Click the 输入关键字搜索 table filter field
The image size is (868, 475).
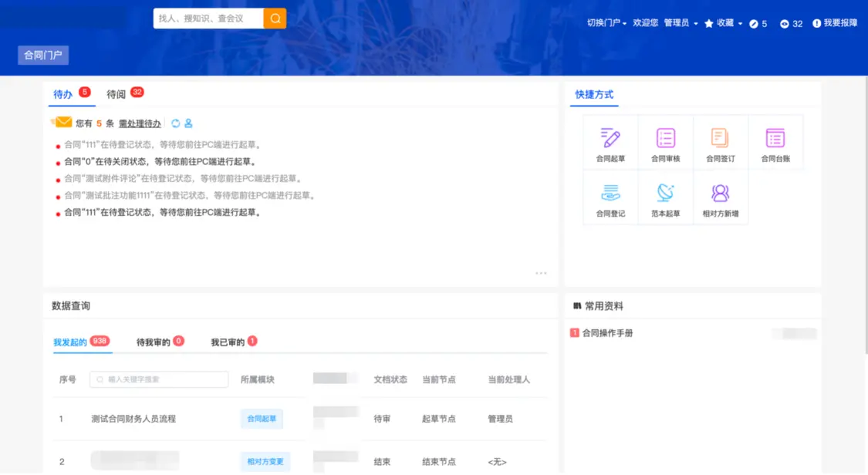(x=159, y=379)
